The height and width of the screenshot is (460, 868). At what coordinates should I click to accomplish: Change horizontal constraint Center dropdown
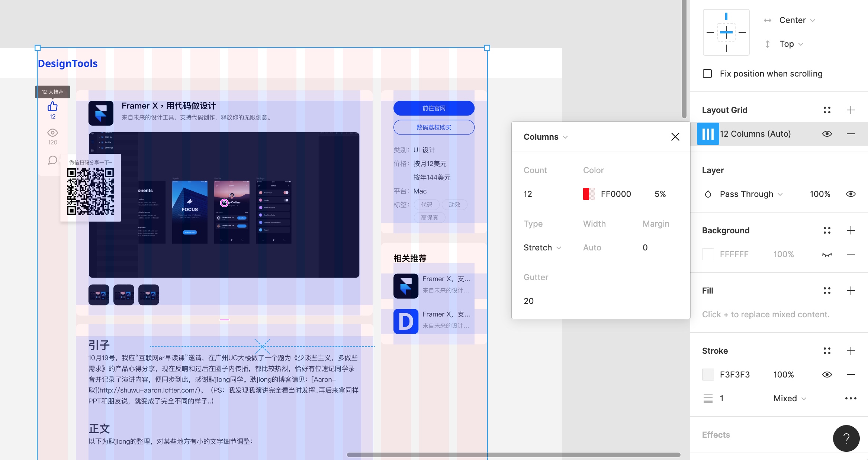point(797,20)
